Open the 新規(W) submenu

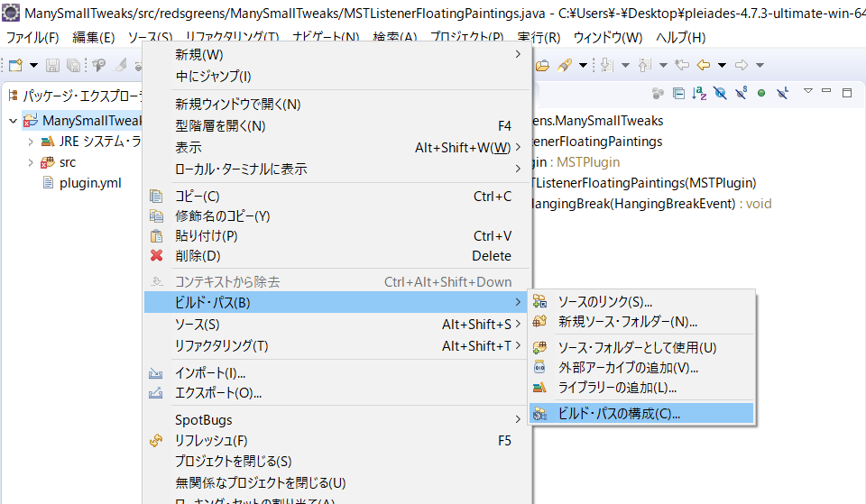click(x=336, y=55)
